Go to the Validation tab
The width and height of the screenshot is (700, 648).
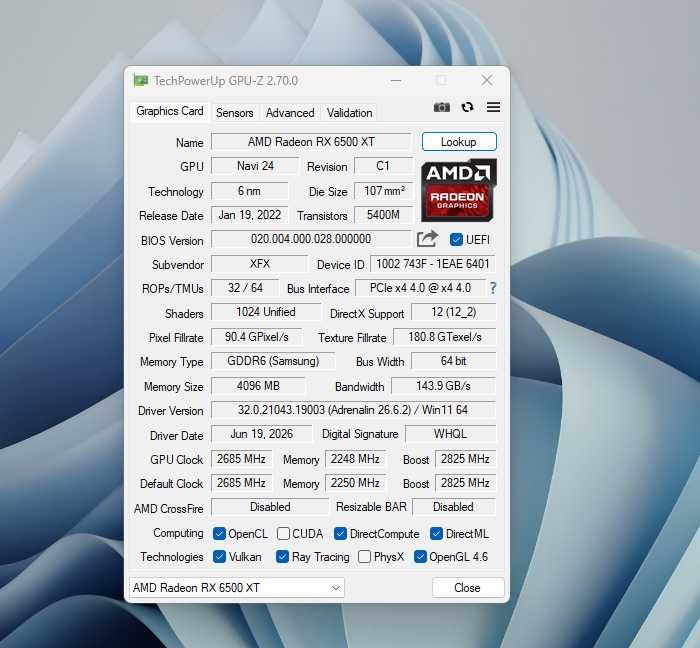[x=349, y=113]
